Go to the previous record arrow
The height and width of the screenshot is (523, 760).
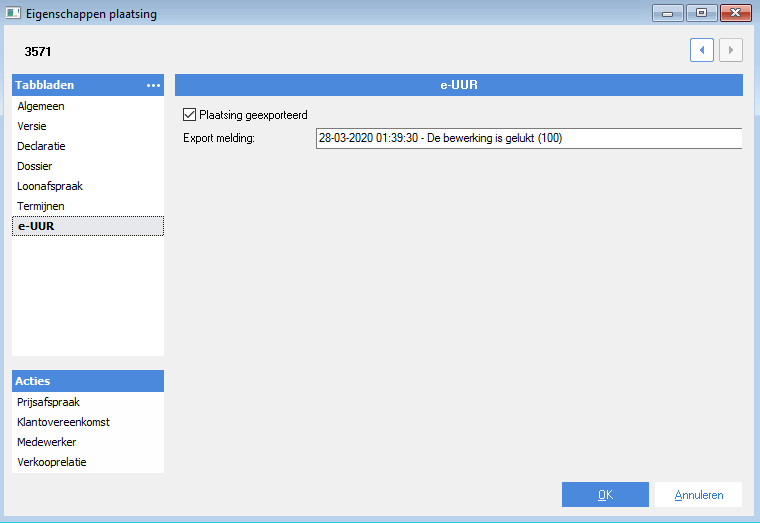pos(701,50)
